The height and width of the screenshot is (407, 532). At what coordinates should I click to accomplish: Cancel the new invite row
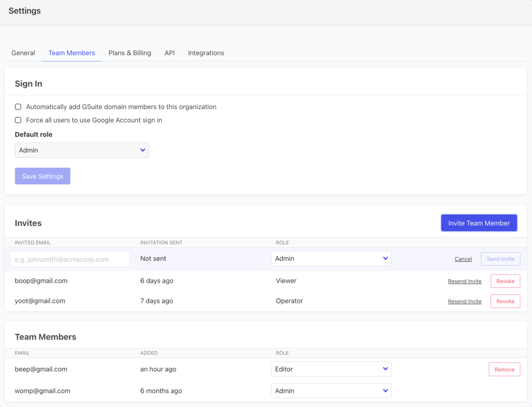point(463,259)
